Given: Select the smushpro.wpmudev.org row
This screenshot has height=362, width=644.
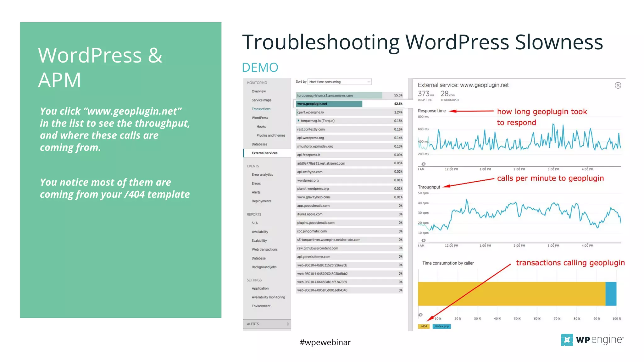Looking at the screenshot, I should 349,146.
